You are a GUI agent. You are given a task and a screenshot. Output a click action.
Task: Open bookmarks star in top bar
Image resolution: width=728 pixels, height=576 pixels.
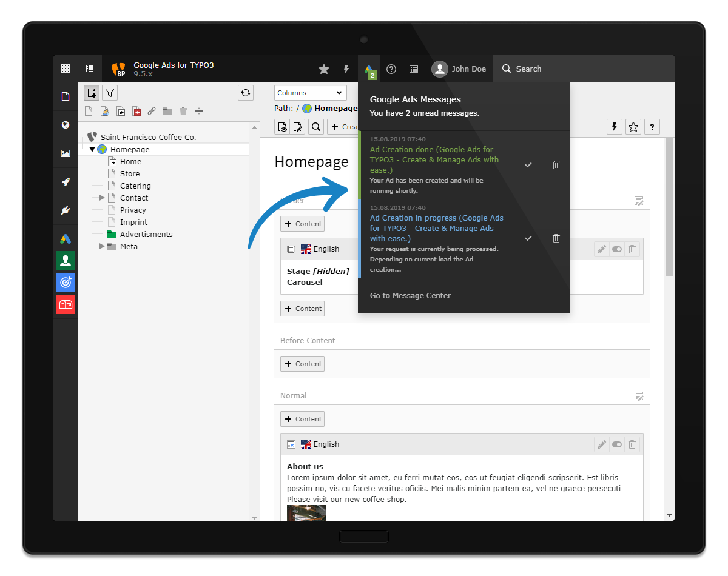[x=324, y=69]
